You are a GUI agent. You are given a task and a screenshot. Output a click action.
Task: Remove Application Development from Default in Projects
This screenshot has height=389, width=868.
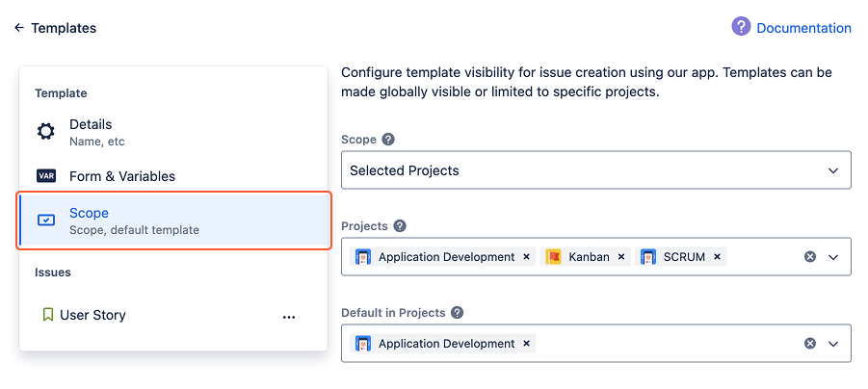(526, 344)
